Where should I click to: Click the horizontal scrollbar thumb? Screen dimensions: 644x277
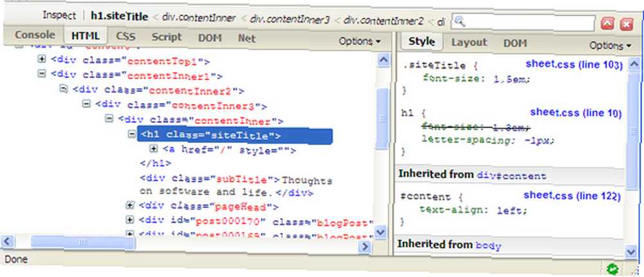click(82, 242)
